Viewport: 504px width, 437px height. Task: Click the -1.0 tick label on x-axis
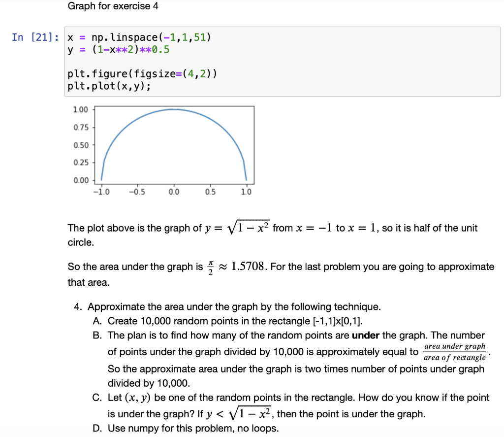(102, 192)
